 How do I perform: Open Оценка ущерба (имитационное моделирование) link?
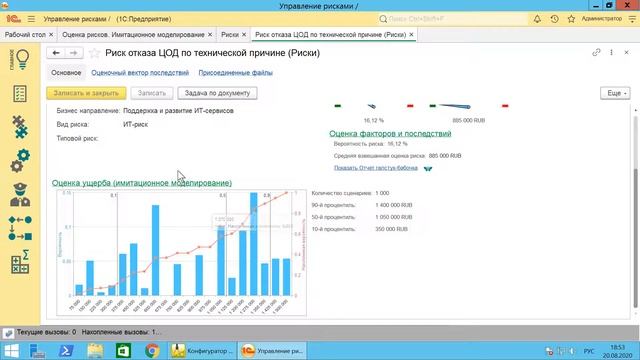[142, 183]
